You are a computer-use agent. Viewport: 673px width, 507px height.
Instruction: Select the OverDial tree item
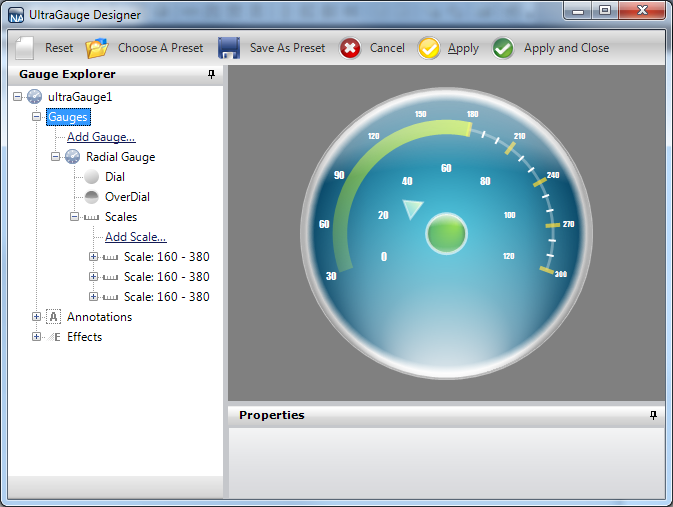click(x=127, y=197)
